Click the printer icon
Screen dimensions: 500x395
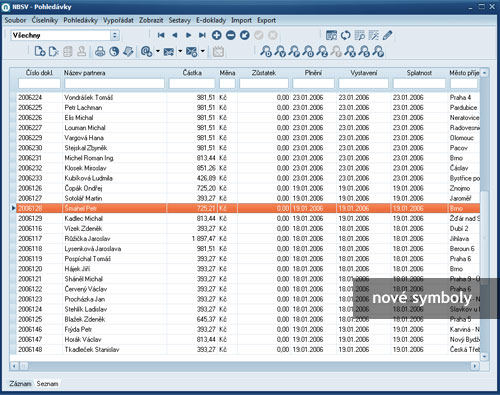[x=100, y=51]
